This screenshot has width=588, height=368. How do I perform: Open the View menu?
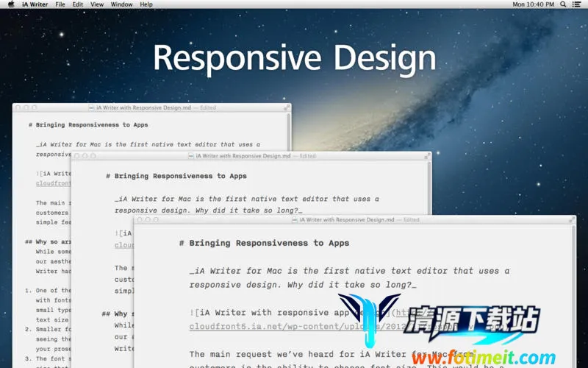(96, 4)
